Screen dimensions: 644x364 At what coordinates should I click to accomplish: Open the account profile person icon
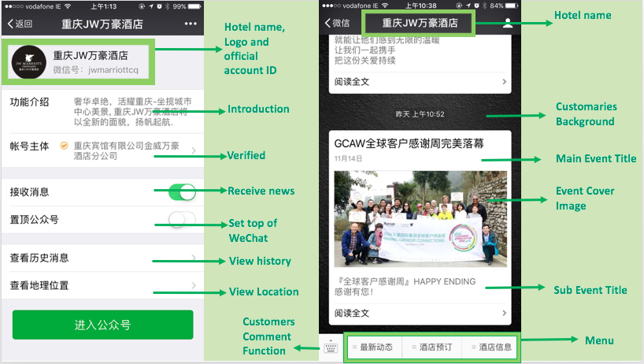[507, 23]
